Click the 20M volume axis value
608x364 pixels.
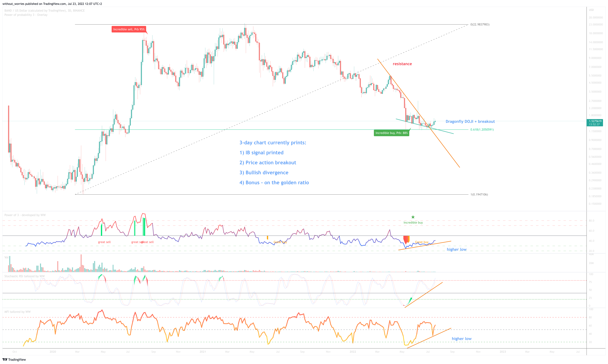[591, 263]
